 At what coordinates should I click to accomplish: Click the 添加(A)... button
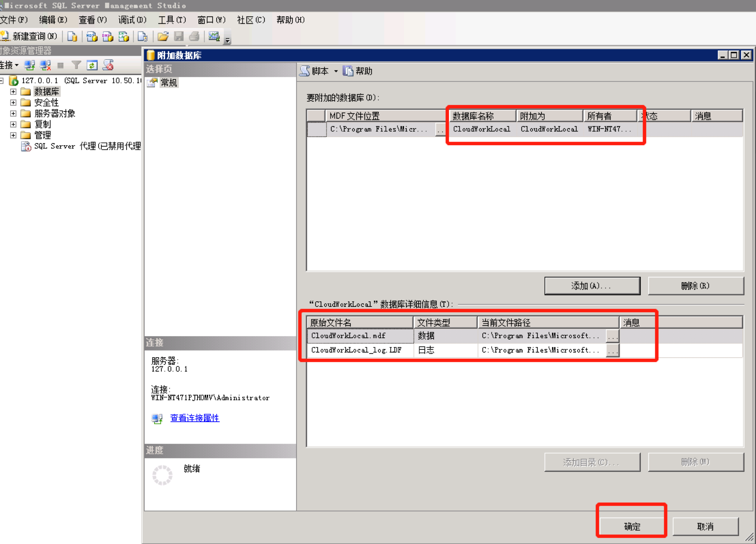pyautogui.click(x=592, y=286)
